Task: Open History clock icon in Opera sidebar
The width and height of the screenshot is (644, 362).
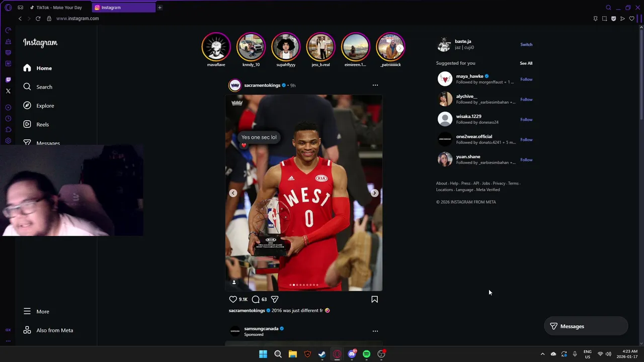Action: tap(8, 119)
